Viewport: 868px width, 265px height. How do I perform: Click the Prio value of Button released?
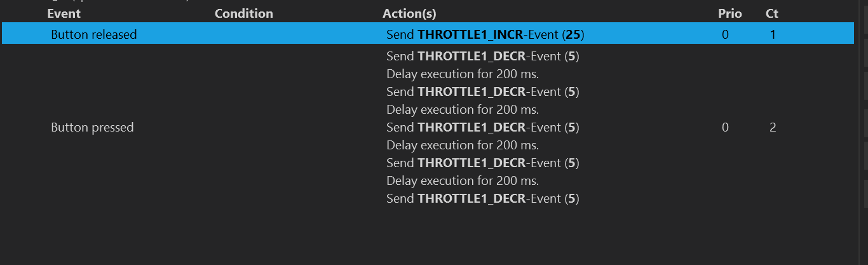point(725,34)
